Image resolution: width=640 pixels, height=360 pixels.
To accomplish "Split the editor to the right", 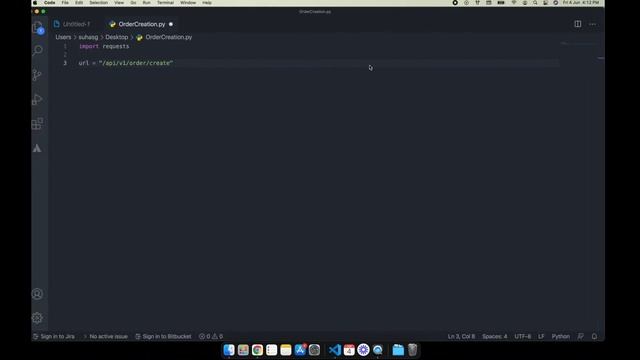I will point(578,24).
